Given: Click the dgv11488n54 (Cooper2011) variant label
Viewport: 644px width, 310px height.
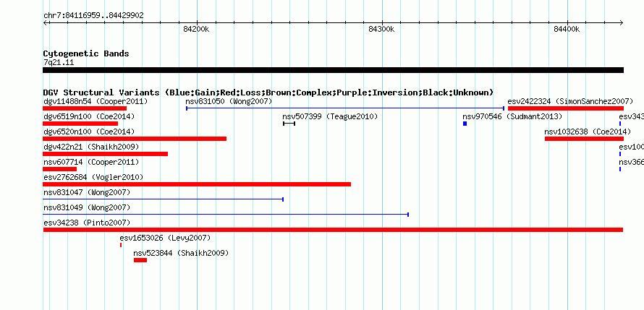Looking at the screenshot, I should [96, 101].
